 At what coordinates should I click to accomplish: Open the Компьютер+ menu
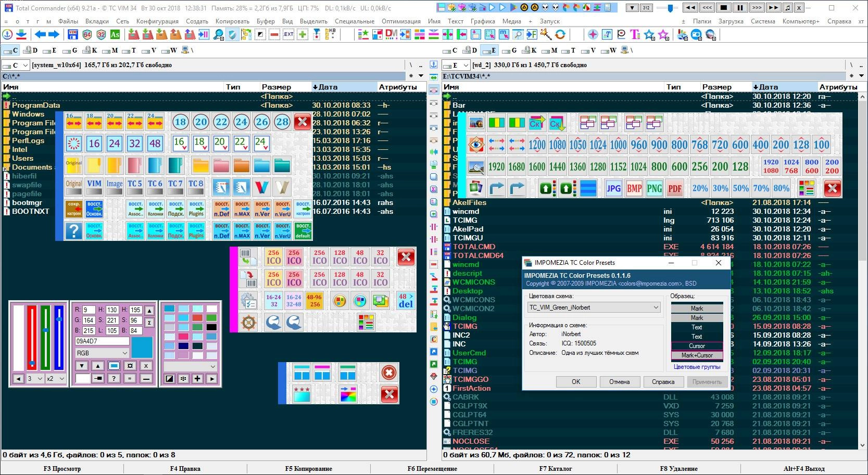pos(801,21)
